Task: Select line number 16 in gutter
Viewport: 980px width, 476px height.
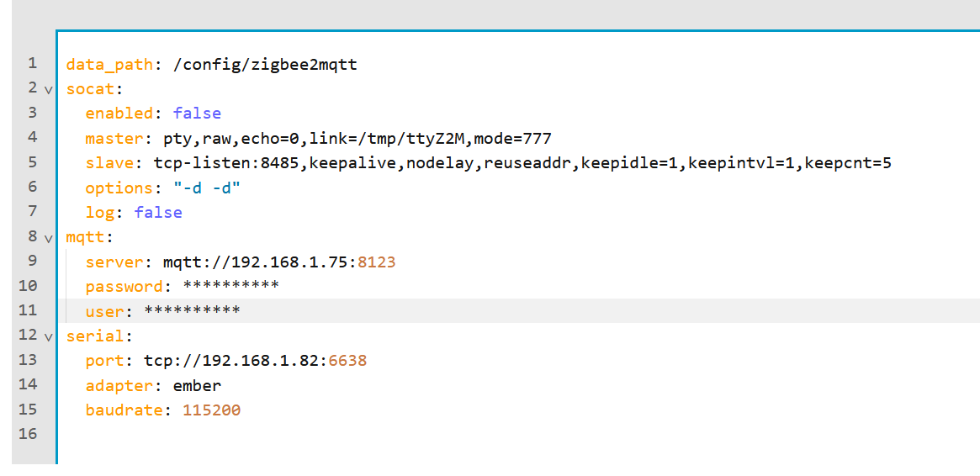Action: point(28,434)
